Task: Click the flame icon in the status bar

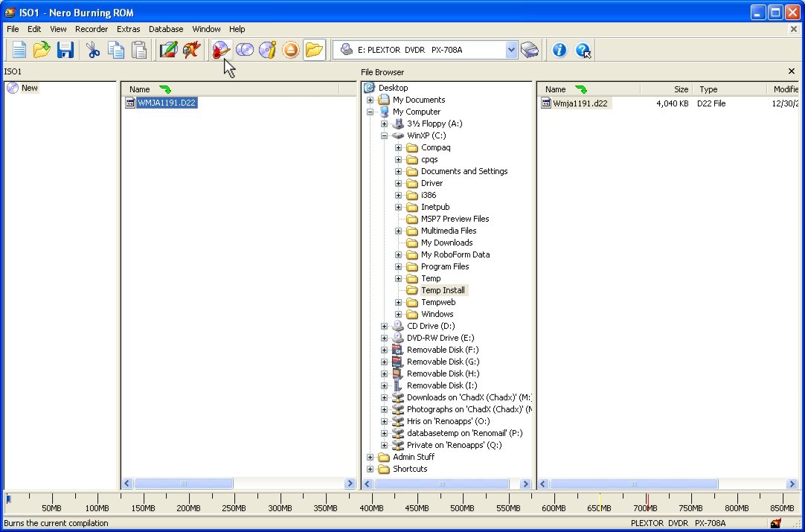Action: 776,523
